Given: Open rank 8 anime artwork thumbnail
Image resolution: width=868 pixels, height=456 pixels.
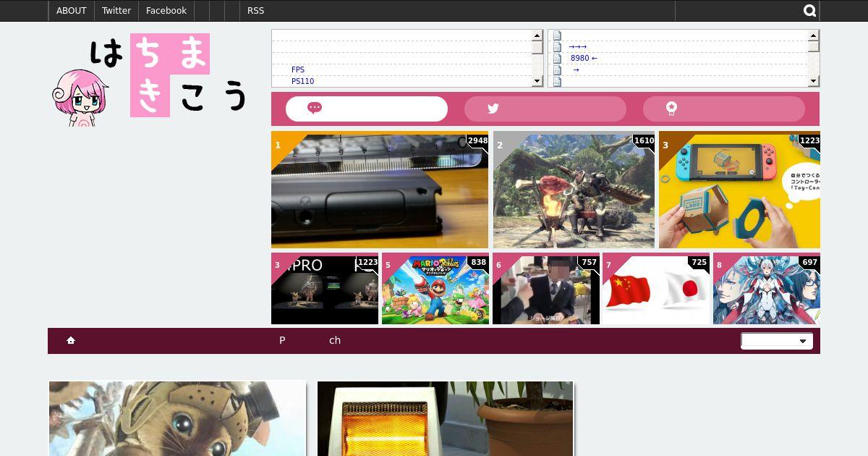Looking at the screenshot, I should click(x=767, y=289).
